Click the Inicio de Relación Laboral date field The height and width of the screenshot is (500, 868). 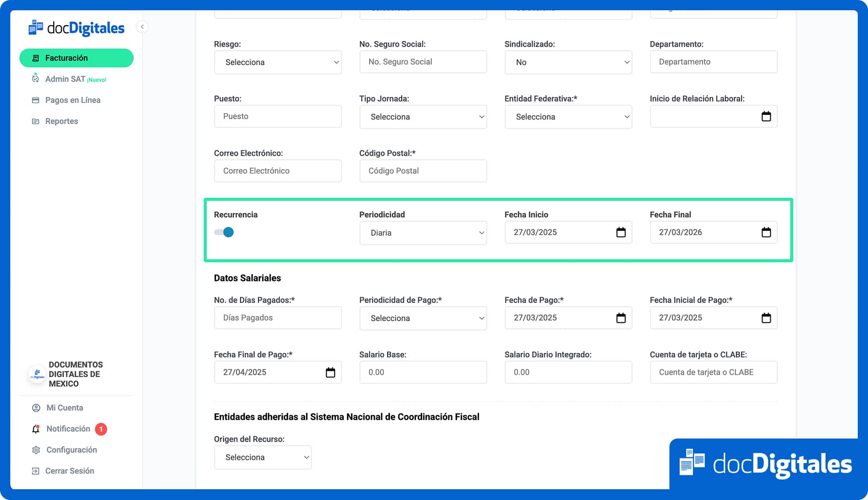pos(713,116)
